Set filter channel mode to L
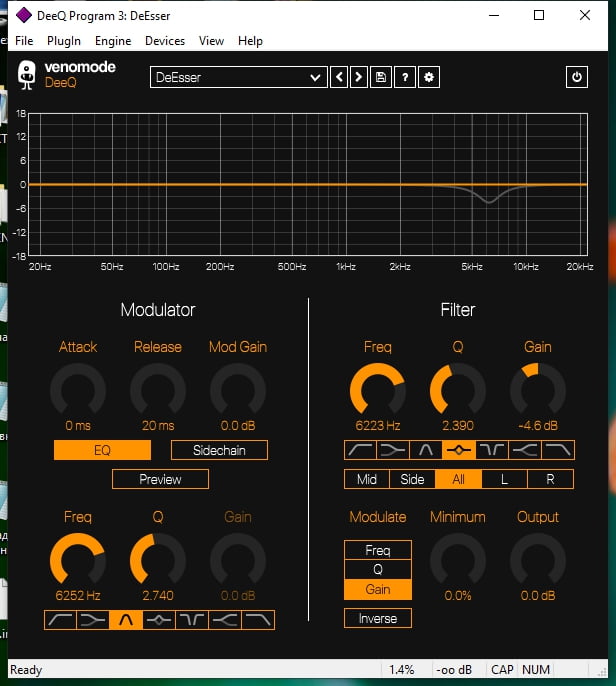Image resolution: width=616 pixels, height=686 pixels. coord(504,479)
